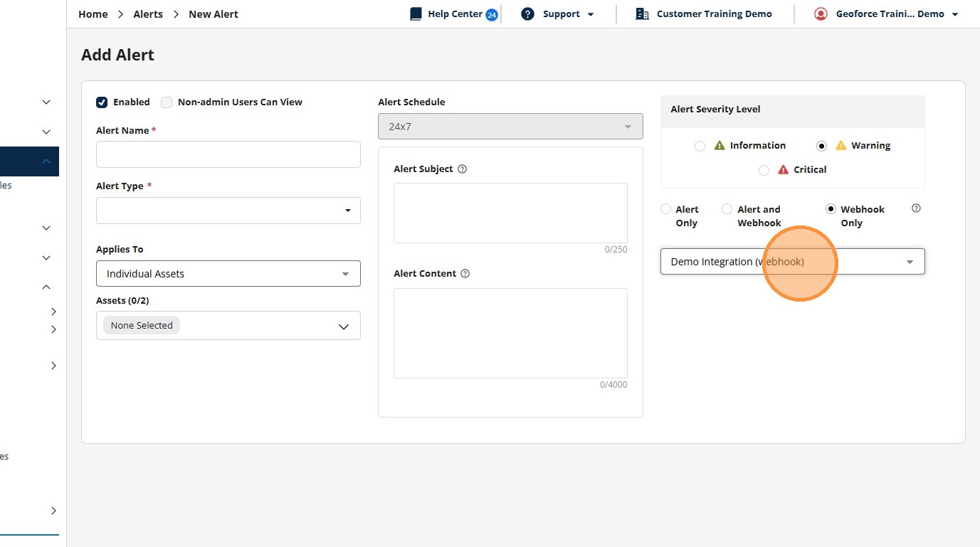The image size is (980, 547).
Task: Expand the Support menu arrow
Action: coord(590,15)
